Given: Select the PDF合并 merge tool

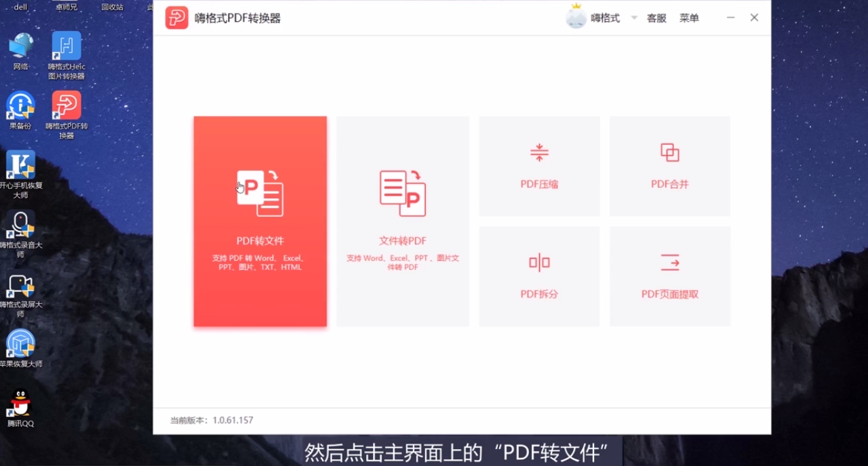Looking at the screenshot, I should pyautogui.click(x=670, y=166).
